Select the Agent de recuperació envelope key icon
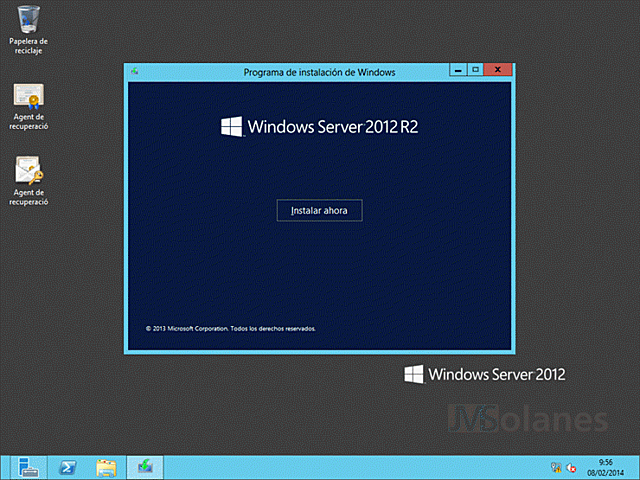640x480 pixels. coord(29,181)
